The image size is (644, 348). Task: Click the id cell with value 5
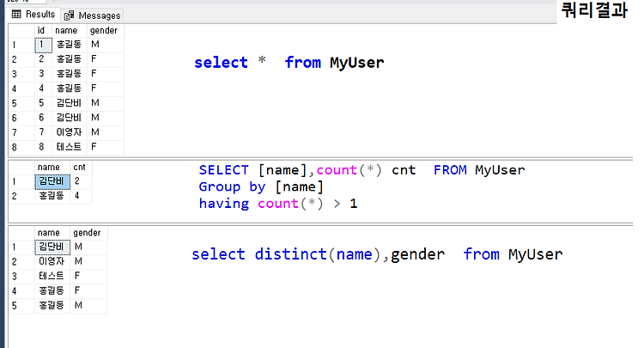(43, 103)
